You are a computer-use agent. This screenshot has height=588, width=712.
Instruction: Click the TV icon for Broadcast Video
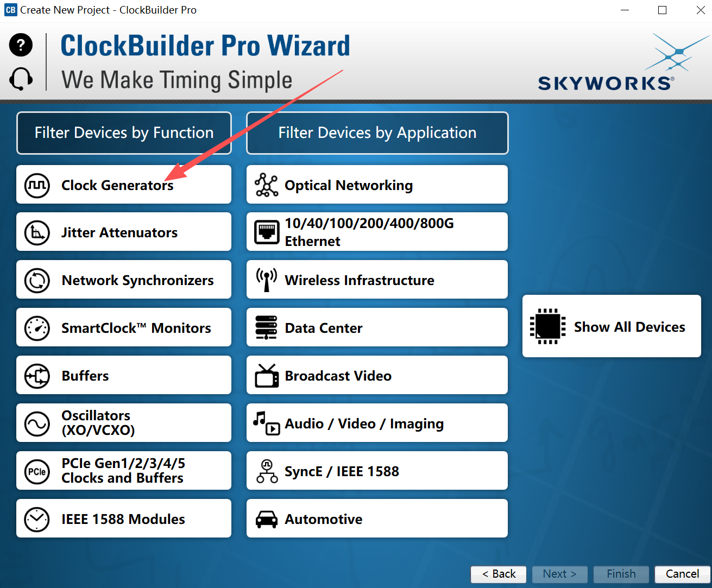point(267,375)
